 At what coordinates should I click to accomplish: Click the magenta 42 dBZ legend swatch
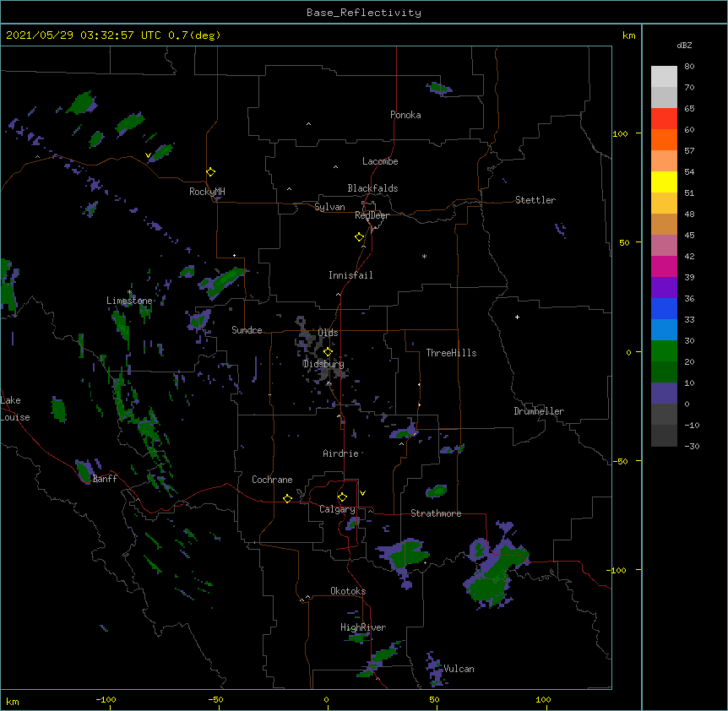pos(664,266)
